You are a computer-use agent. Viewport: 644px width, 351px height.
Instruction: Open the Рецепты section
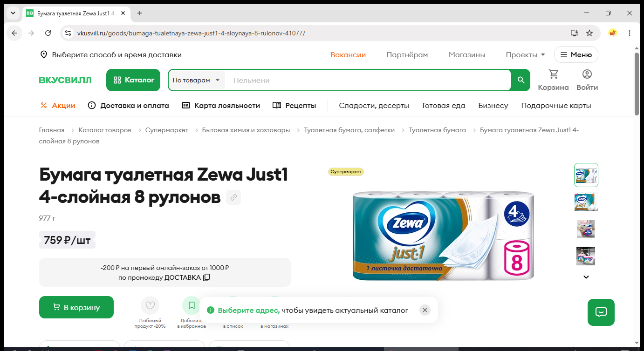pyautogui.click(x=294, y=106)
